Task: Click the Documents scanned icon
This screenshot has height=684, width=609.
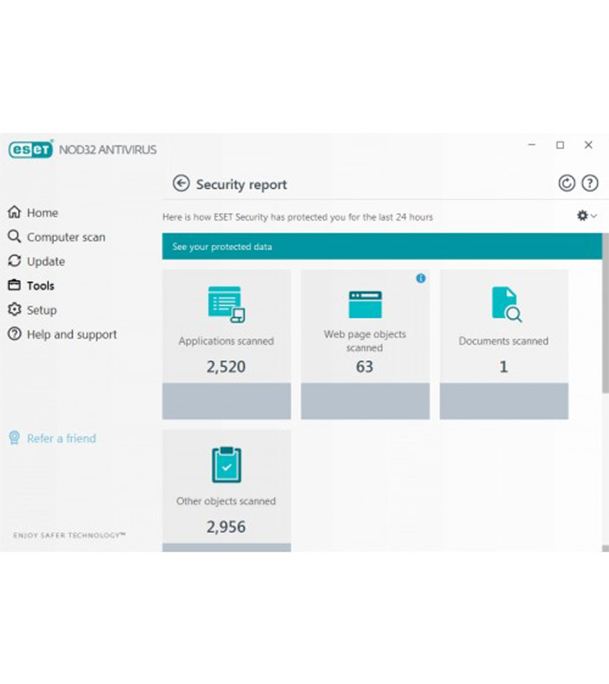Action: (506, 304)
